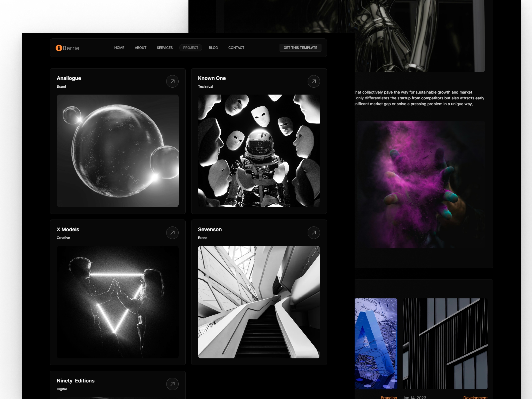Viewport: 532px width, 399px height.
Task: Click the Sevenson arrow icon
Action: 314,233
